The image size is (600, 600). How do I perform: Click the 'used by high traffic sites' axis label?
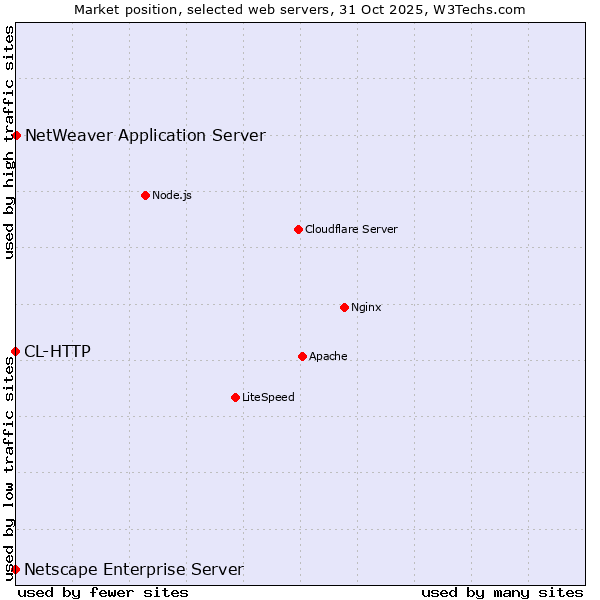9,142
